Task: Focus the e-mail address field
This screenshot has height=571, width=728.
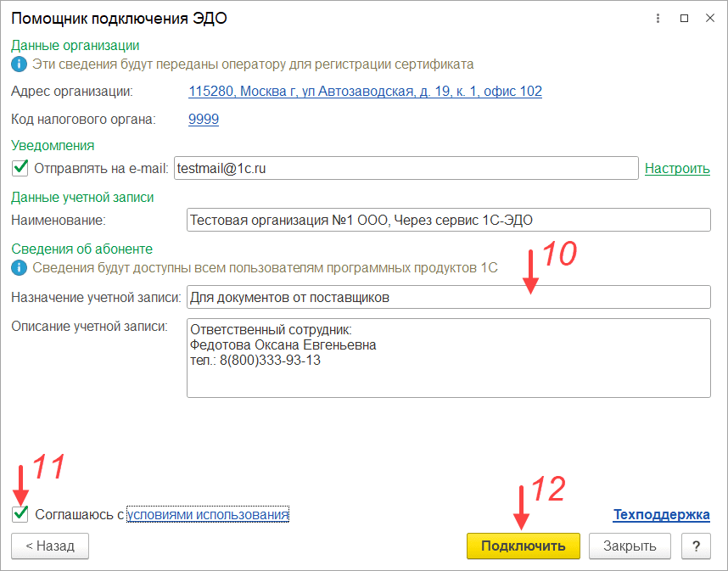Action: pos(406,168)
